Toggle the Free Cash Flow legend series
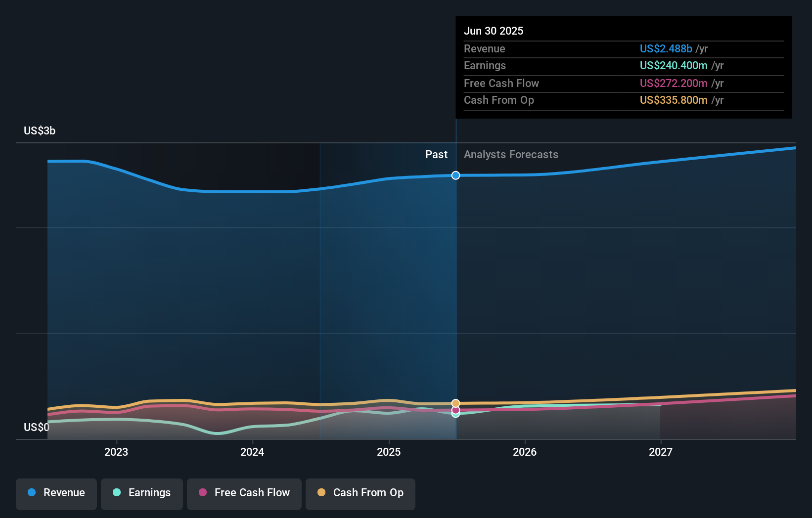The image size is (812, 518). (244, 493)
